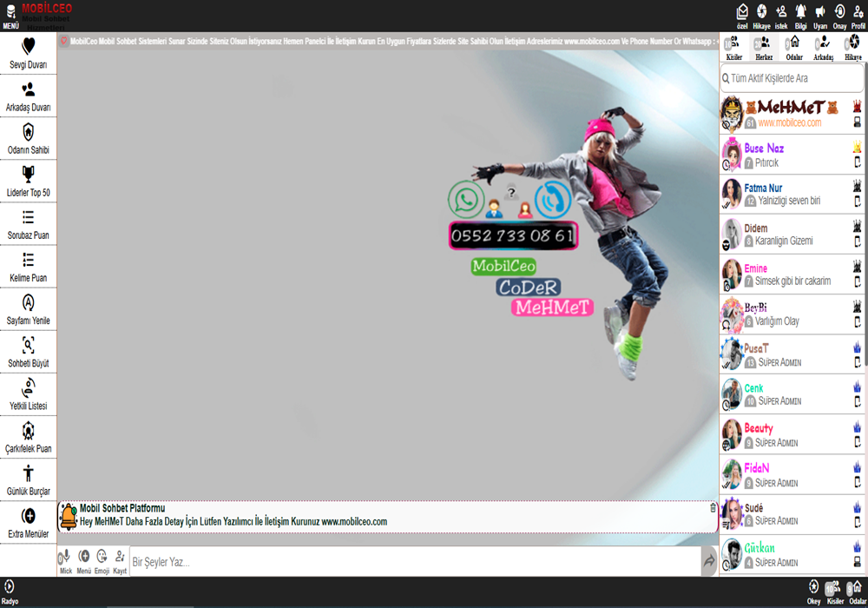The height and width of the screenshot is (608, 868).
Task: Click the Tüm Aktif Kişilerde Ara search field
Action: (x=794, y=78)
